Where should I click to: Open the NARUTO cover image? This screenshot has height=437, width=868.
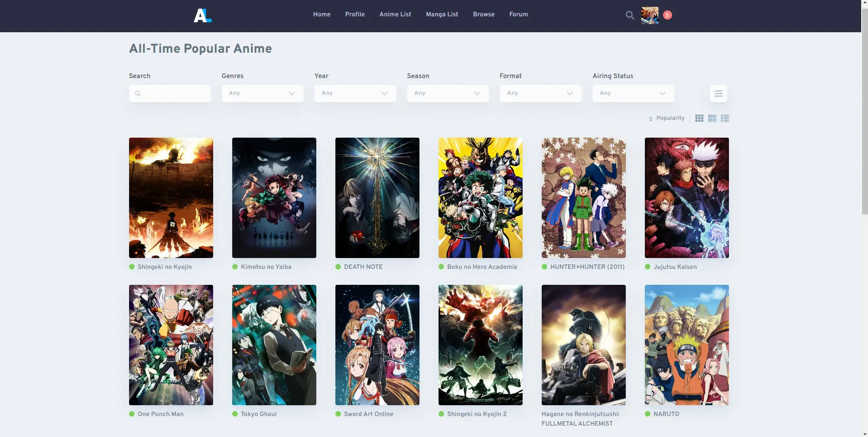click(687, 345)
